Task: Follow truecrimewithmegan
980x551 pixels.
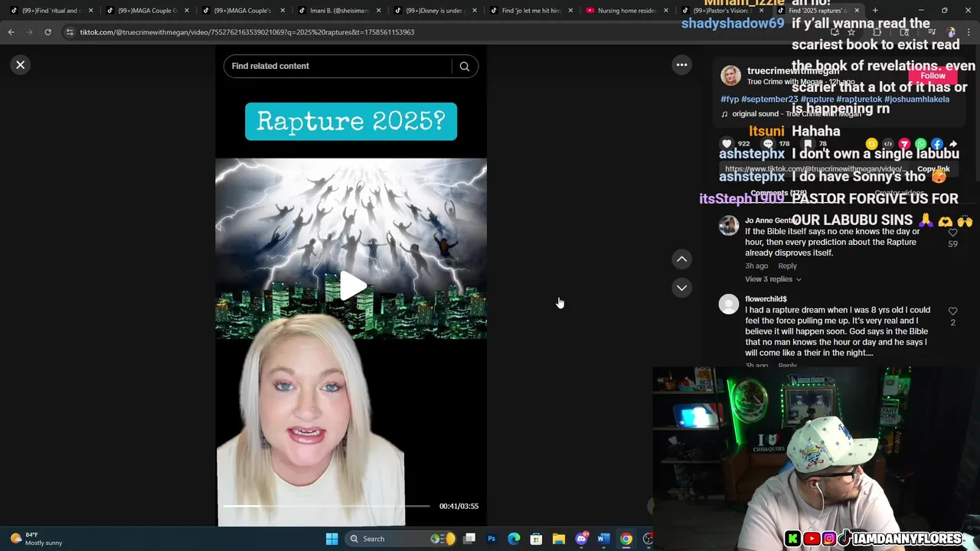Action: coord(933,76)
